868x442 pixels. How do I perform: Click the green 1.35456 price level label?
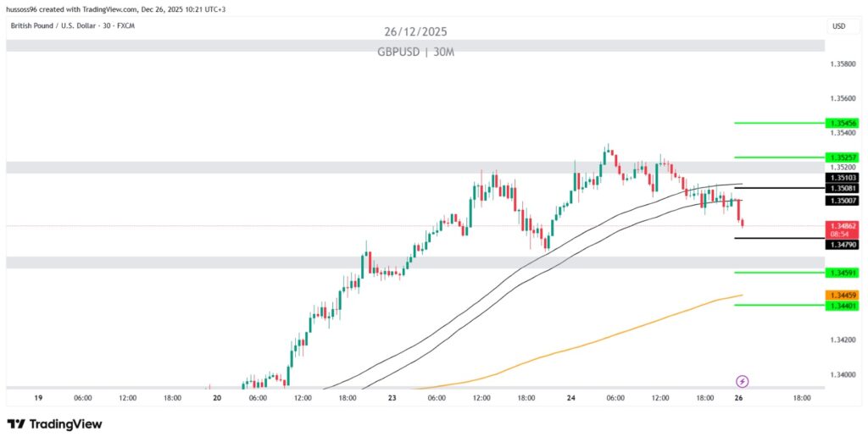(842, 124)
